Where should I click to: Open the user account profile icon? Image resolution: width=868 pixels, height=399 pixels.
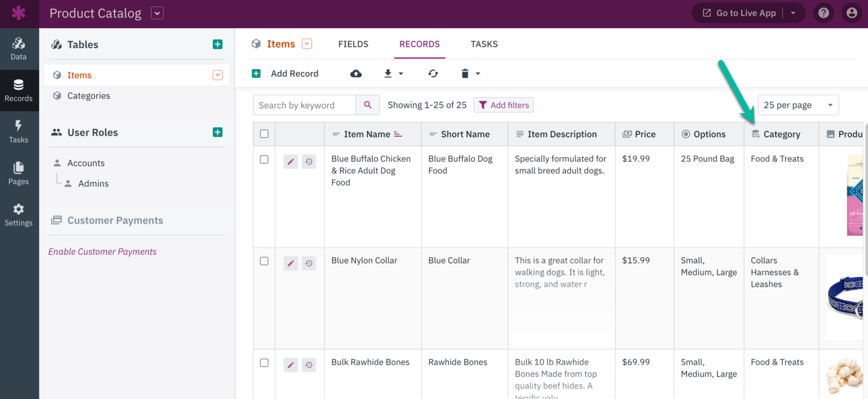coord(851,13)
